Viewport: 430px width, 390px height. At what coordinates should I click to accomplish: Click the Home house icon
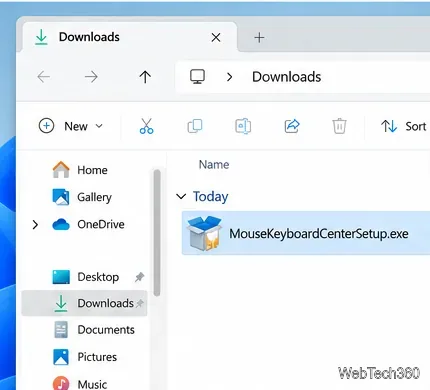click(61, 170)
